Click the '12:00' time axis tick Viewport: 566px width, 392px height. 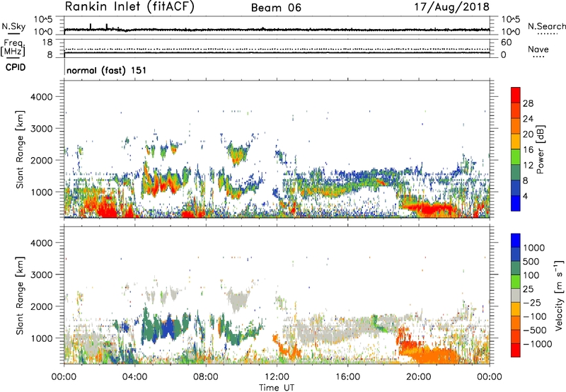coord(277,377)
